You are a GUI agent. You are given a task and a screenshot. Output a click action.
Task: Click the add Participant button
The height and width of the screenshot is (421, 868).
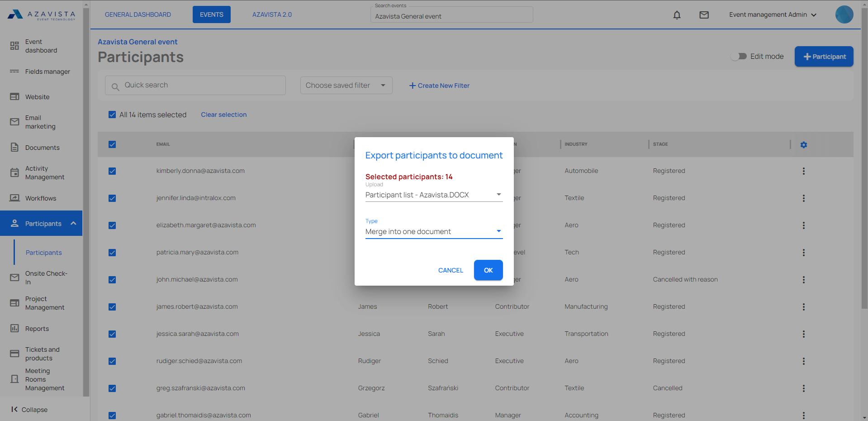point(824,57)
